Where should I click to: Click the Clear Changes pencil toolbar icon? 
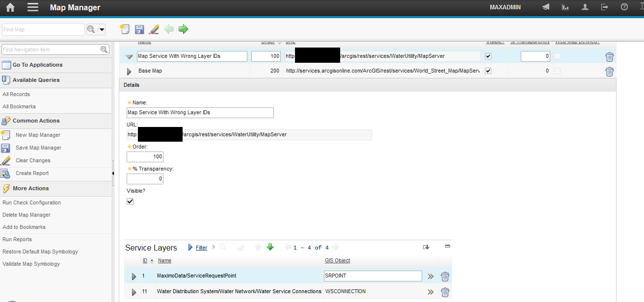tap(154, 29)
